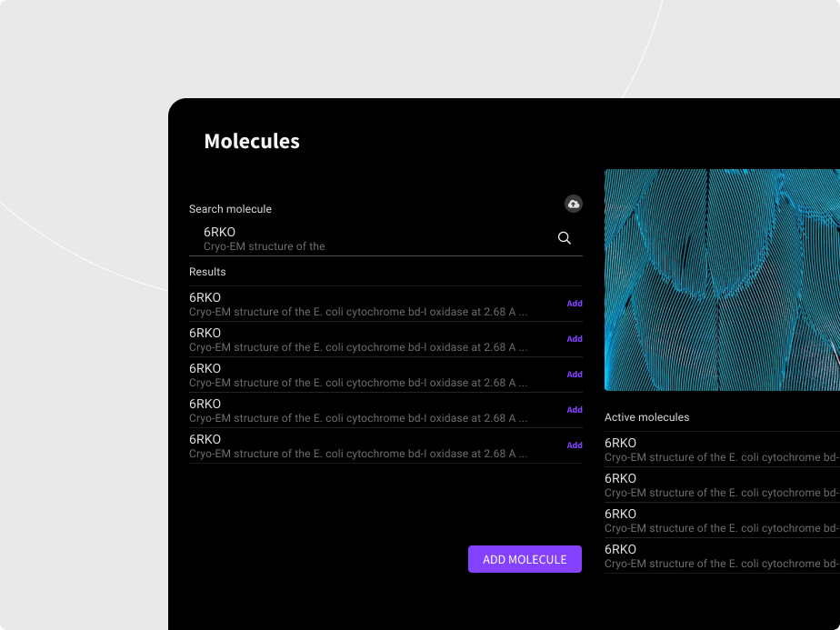Select first 6RKO entry under Active molecules
The height and width of the screenshot is (630, 840).
pyautogui.click(x=722, y=450)
